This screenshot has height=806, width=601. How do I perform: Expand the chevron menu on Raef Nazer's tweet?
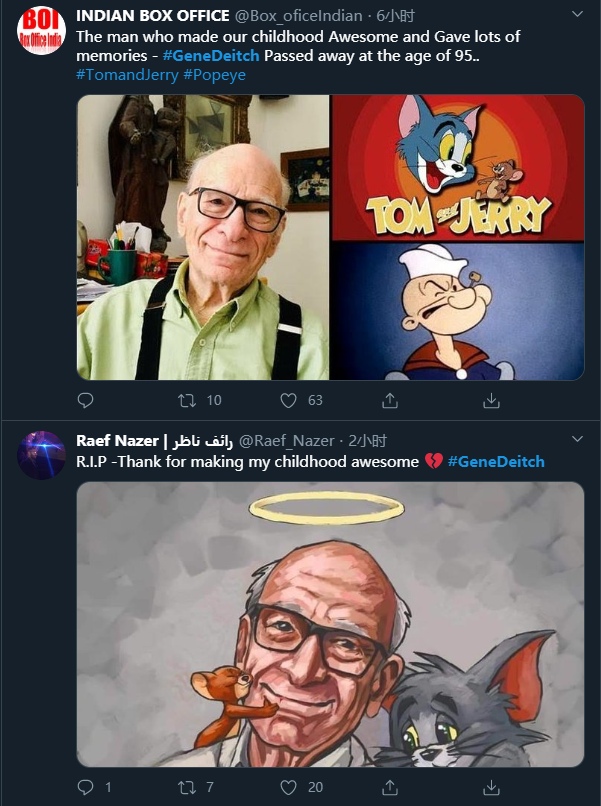click(x=576, y=441)
